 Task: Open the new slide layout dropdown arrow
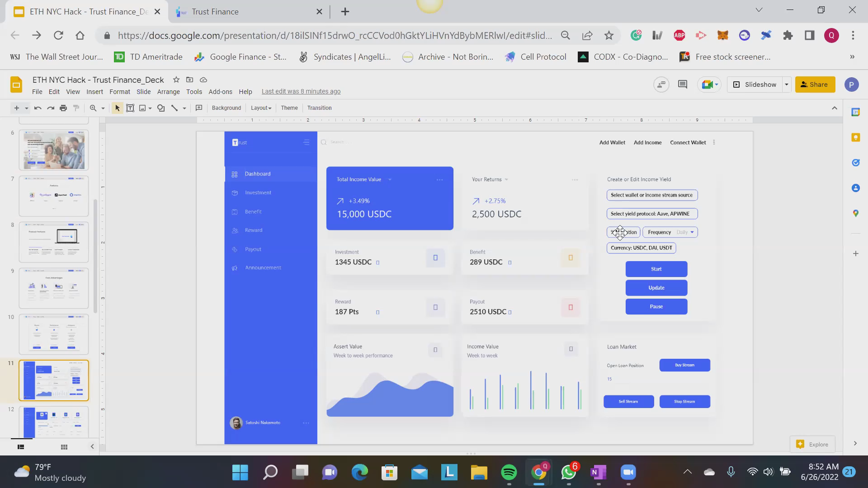[x=27, y=108]
